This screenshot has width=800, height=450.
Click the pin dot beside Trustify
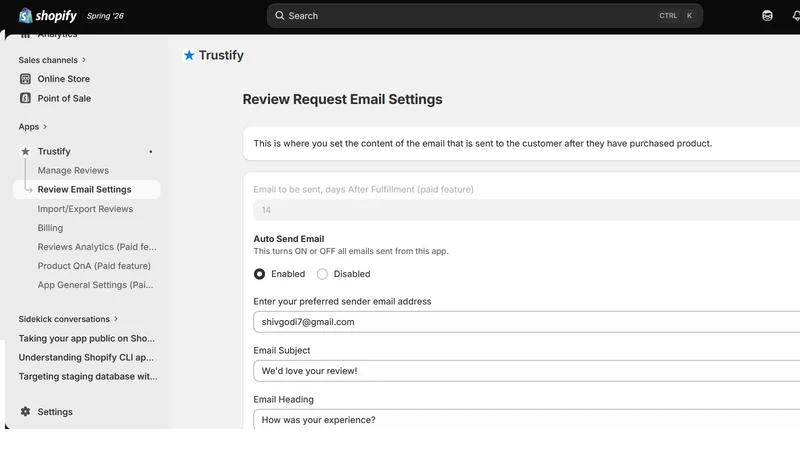[x=151, y=152]
